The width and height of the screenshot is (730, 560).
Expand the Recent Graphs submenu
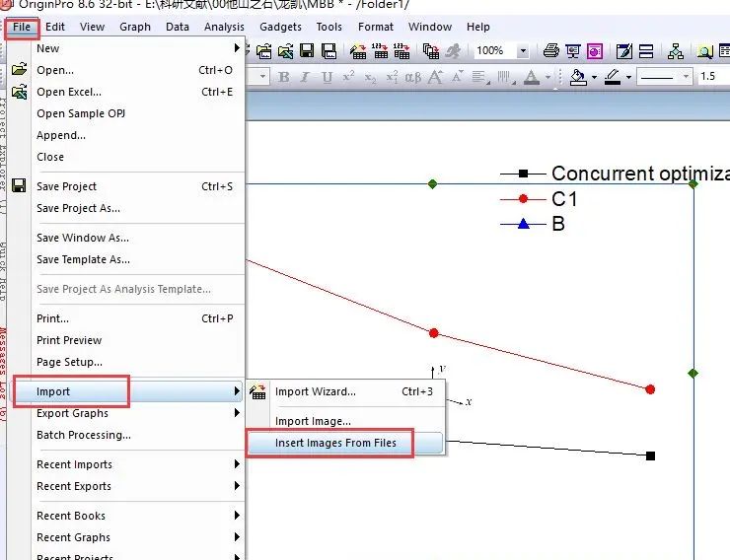pos(138,537)
